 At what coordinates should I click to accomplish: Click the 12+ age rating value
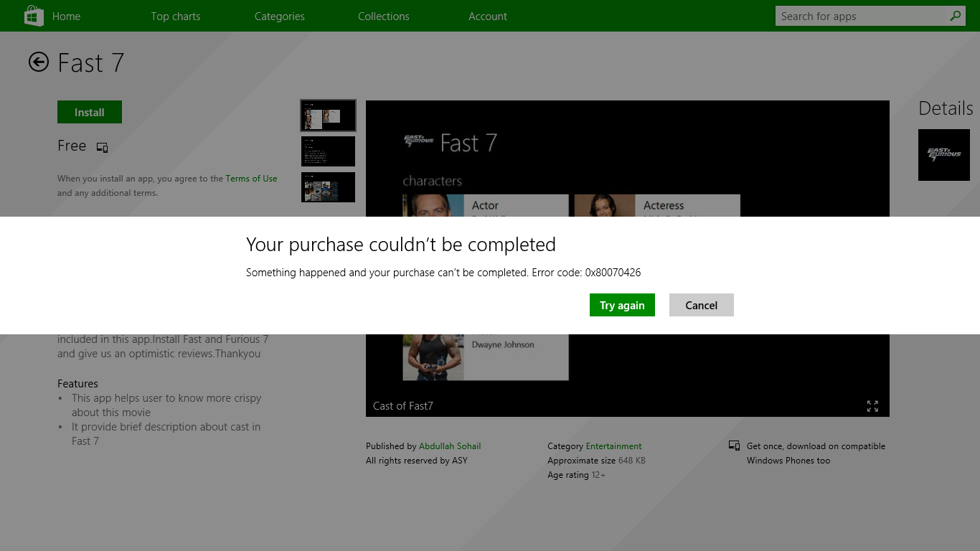598,475
